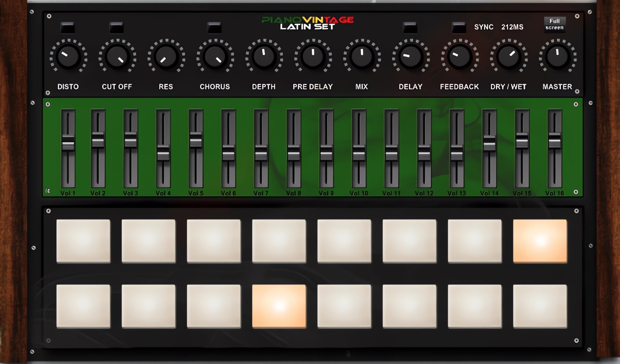
Task: Tap the seventh pad in the top row
Action: coord(475,241)
